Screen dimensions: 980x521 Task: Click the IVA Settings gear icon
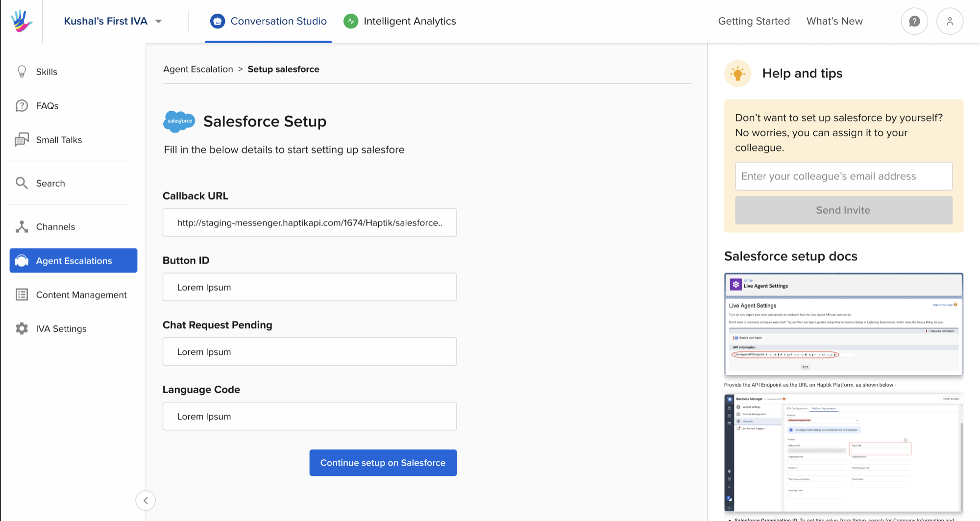tap(22, 328)
